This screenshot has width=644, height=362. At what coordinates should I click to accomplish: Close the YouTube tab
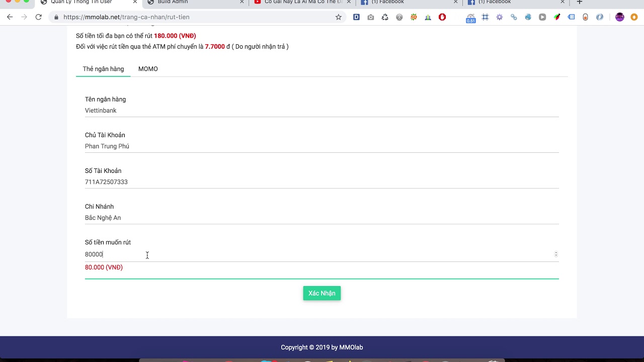pyautogui.click(x=349, y=3)
